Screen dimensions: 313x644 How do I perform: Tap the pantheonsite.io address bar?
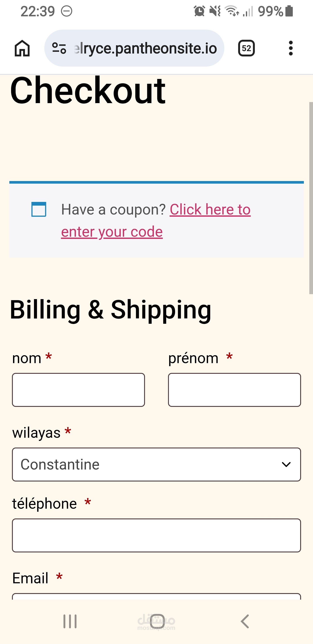pyautogui.click(x=145, y=48)
